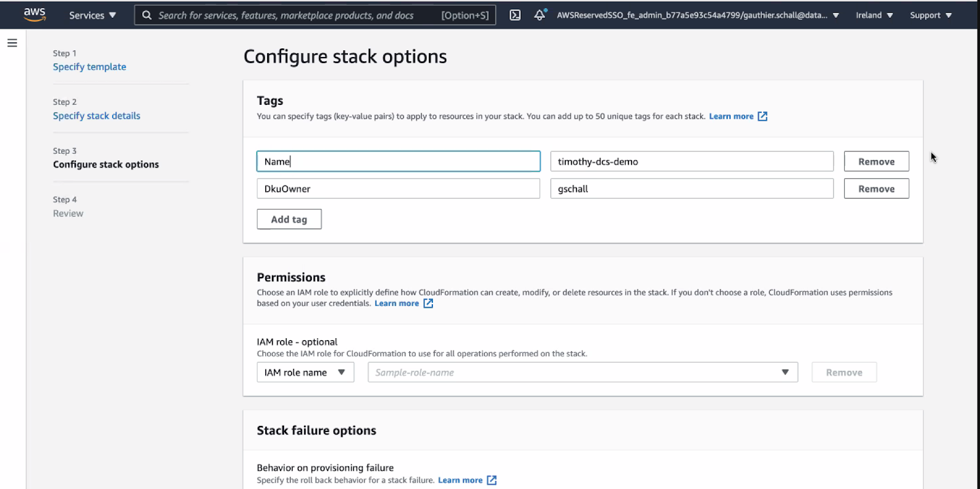Viewport: 980px width, 489px height.
Task: Expand the hamburger side navigation menu
Action: [12, 43]
